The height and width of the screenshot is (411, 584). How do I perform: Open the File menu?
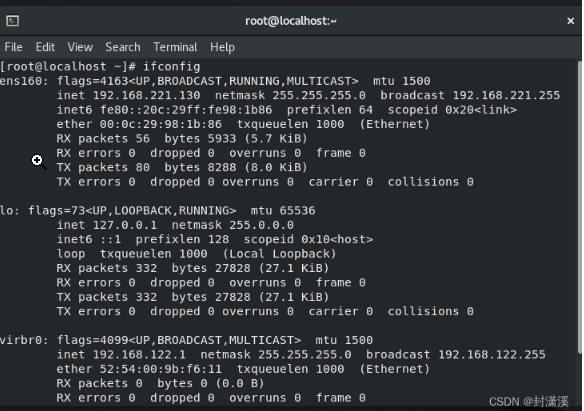pyautogui.click(x=13, y=47)
